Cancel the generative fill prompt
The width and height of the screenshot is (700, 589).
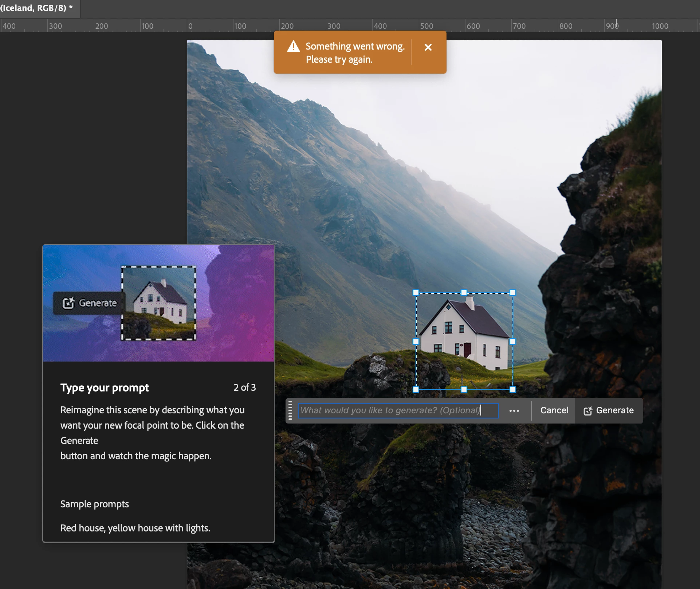554,410
